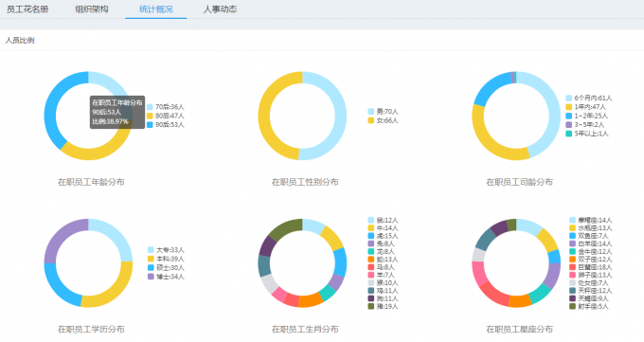Toggle the 女:66人 legend item
This screenshot has height=342, width=644.
click(383, 120)
